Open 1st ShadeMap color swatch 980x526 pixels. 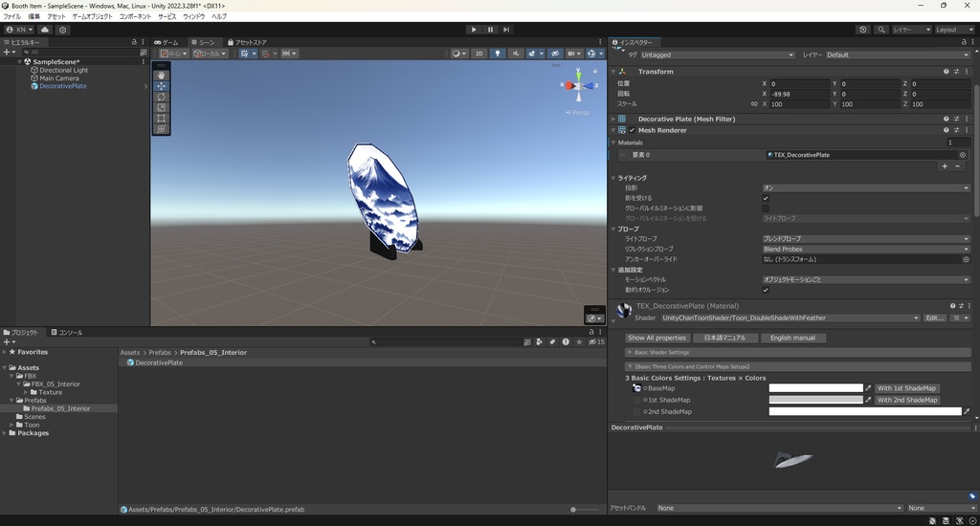click(815, 400)
